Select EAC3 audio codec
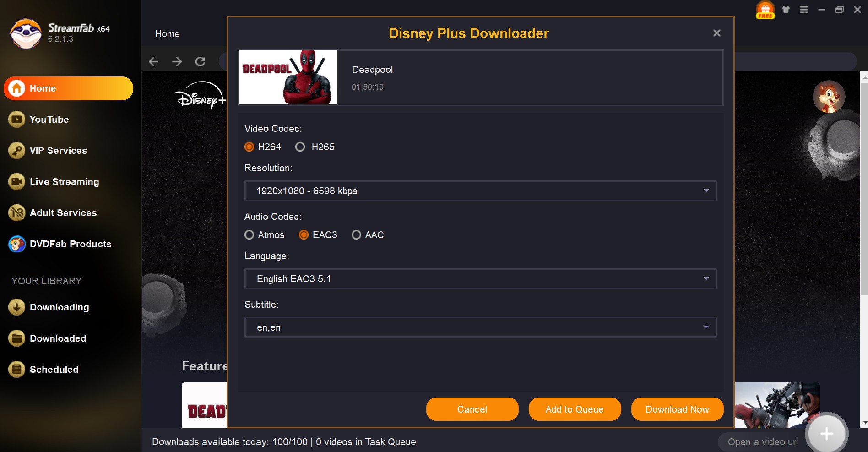Image resolution: width=868 pixels, height=452 pixels. [x=318, y=235]
